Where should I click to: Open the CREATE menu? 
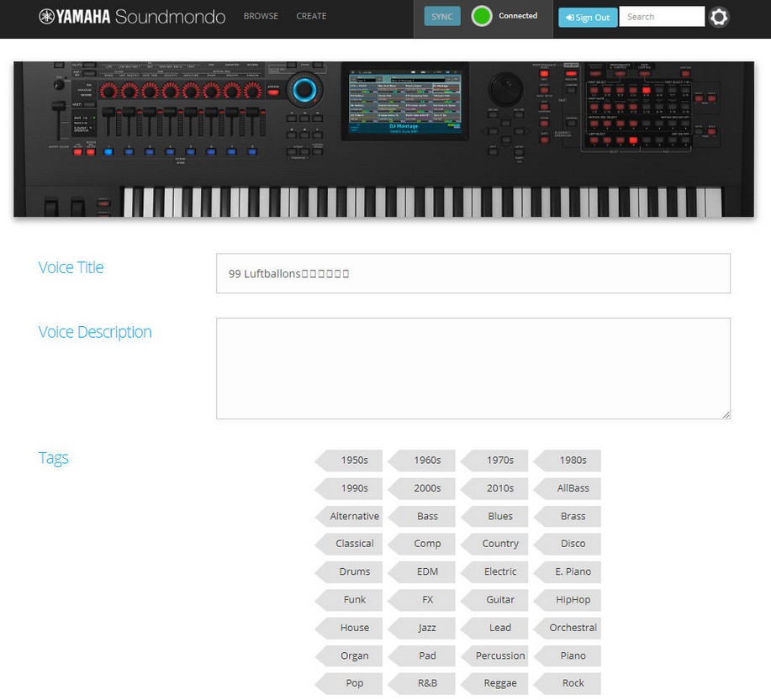311,16
